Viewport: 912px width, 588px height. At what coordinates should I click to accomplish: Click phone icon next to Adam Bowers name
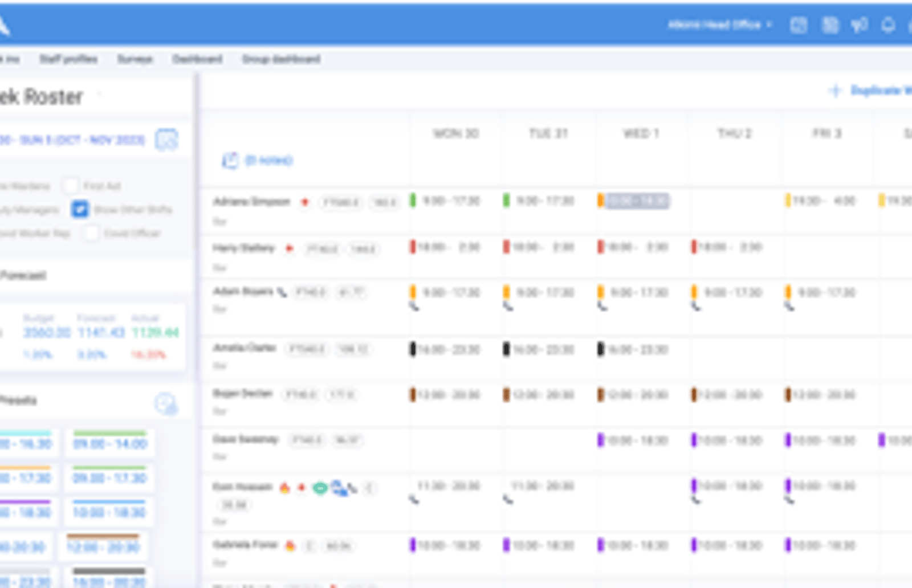click(282, 292)
